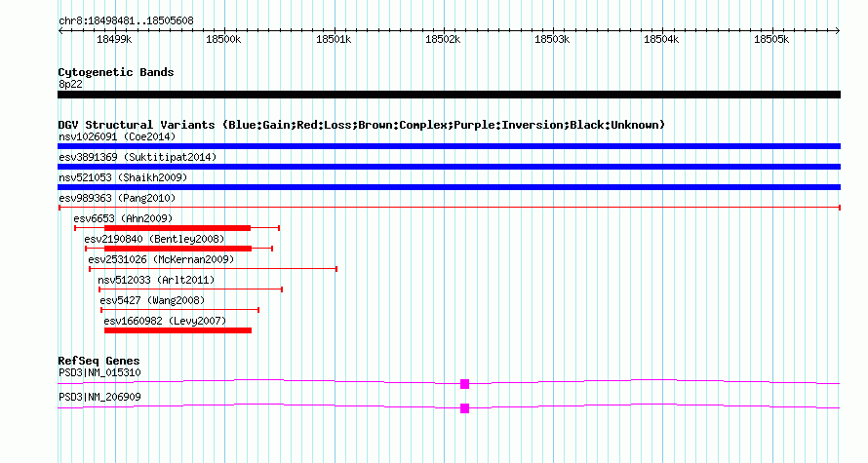Select the blue gain bar under esv3891369
Viewport: 868px width, 463px height.
[449, 167]
